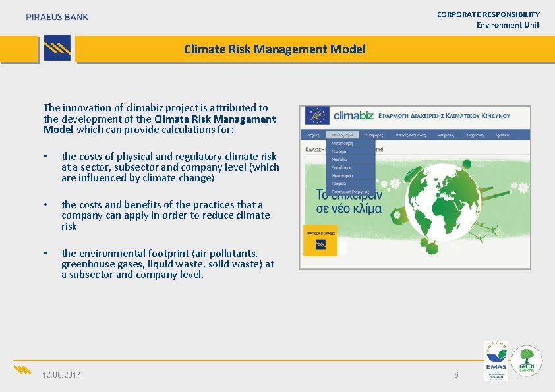Click the Environment Unit text
The height and width of the screenshot is (392, 555).
click(508, 25)
